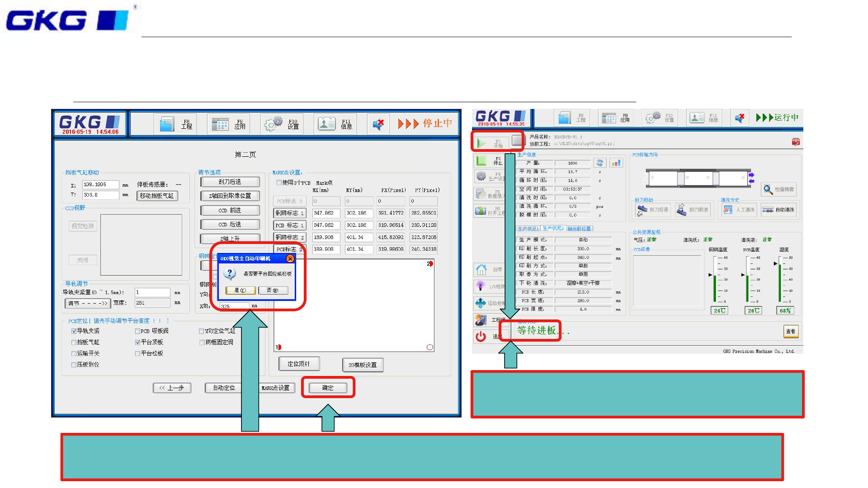868x488 pixels.
Task: Toggle the 导轨夹紧 checkbox
Action: 74,331
